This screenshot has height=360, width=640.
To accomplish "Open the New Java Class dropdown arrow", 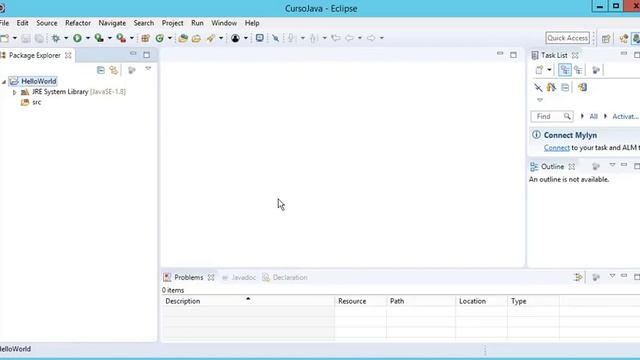I will [170, 38].
